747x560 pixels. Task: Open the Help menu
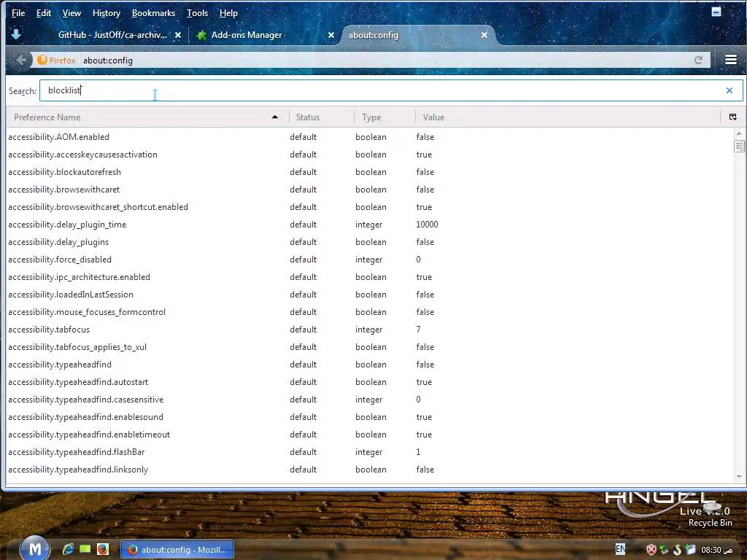point(228,13)
